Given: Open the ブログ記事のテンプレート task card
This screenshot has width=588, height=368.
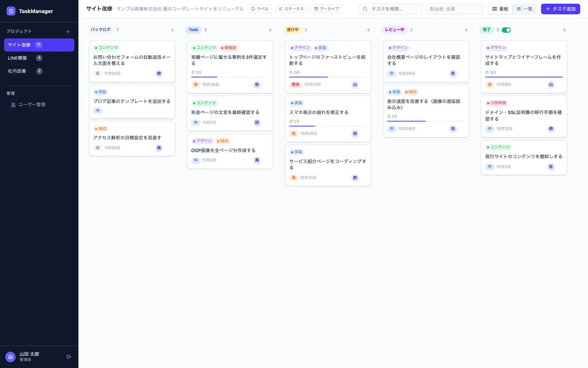Looking at the screenshot, I should tap(132, 102).
